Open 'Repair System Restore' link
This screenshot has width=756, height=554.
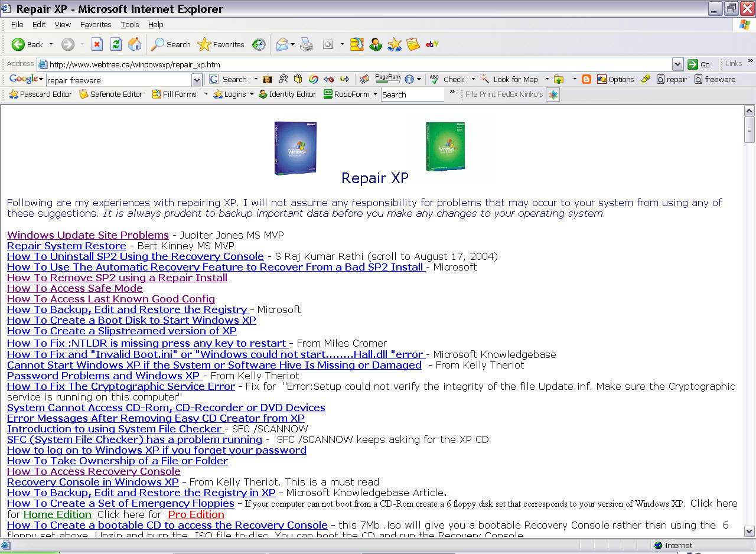click(x=67, y=246)
